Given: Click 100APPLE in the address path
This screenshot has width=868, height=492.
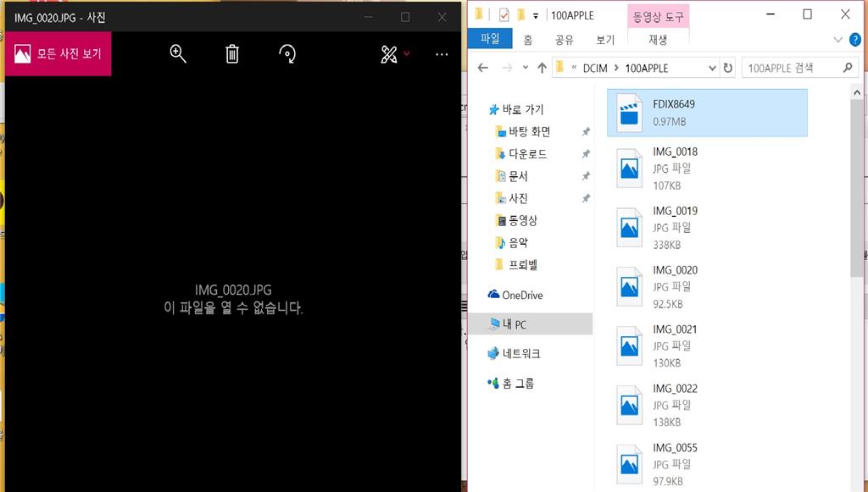Looking at the screenshot, I should pos(647,68).
